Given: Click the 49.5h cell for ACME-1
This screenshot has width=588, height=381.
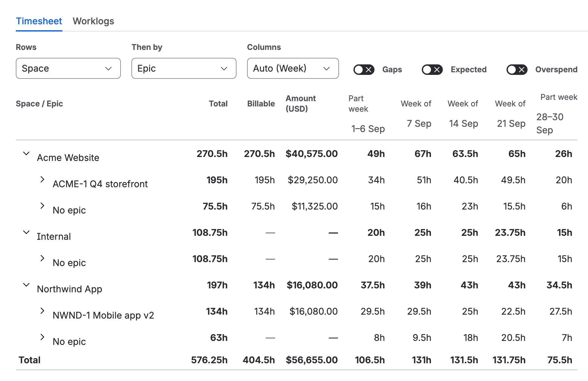Looking at the screenshot, I should pos(513,180).
